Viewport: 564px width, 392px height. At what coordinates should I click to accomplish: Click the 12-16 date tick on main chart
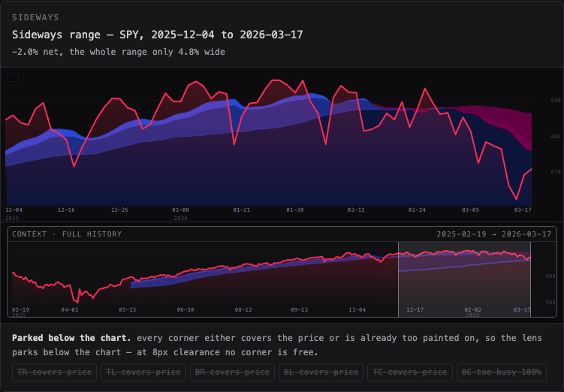pos(66,210)
